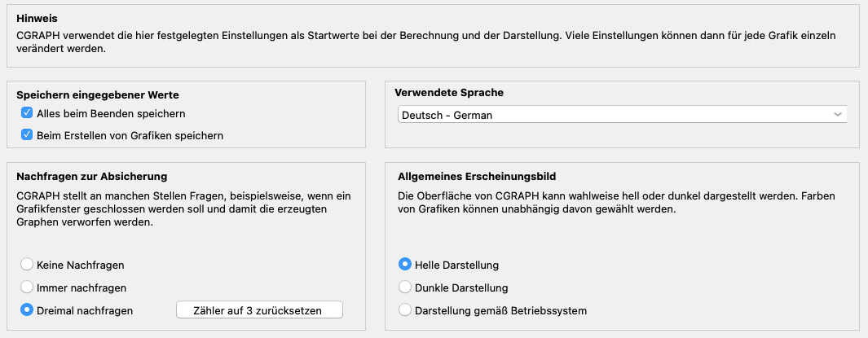This screenshot has height=338, width=868.
Task: Toggle 'Beim Erstellen von Grafiken speichern' checkbox
Action: (27, 135)
